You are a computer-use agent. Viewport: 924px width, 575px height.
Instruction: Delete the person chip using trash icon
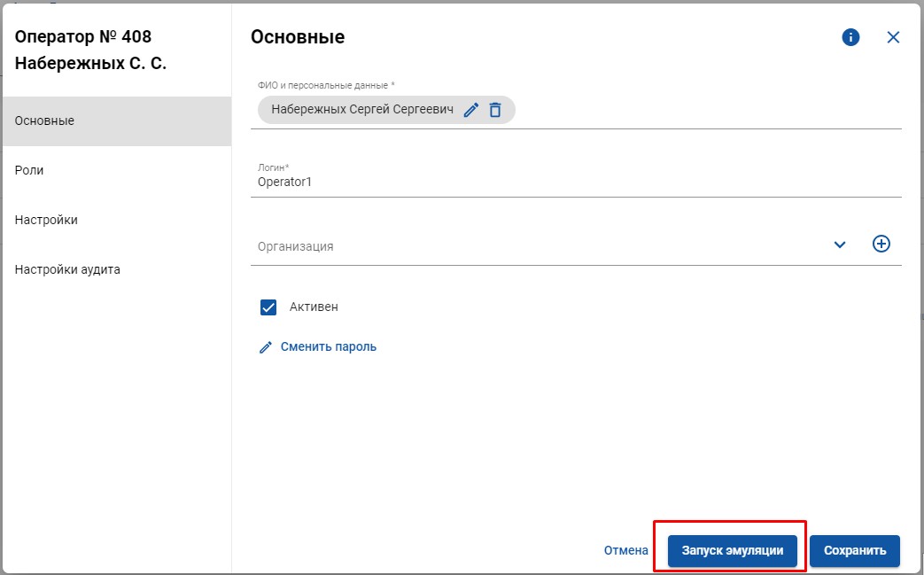point(495,110)
